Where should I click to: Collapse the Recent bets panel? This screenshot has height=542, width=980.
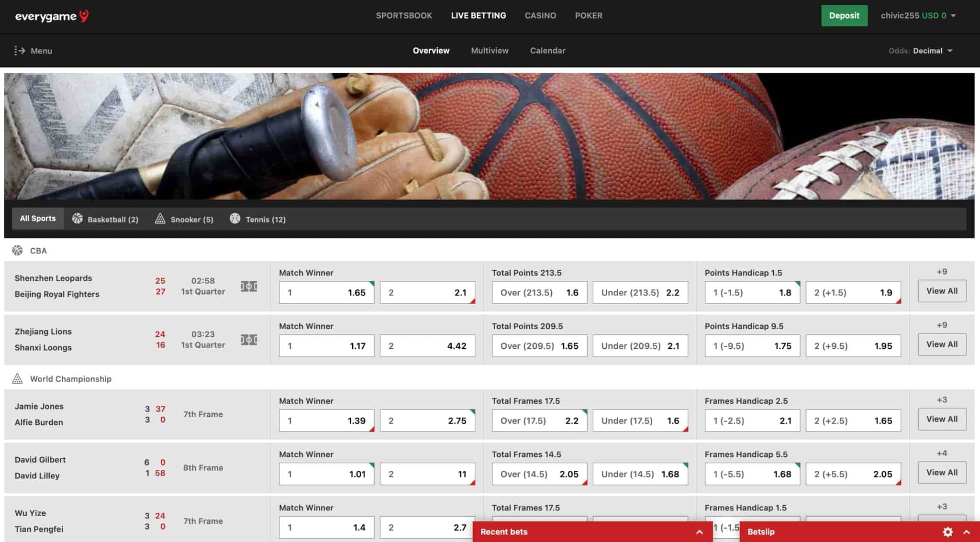pyautogui.click(x=699, y=531)
